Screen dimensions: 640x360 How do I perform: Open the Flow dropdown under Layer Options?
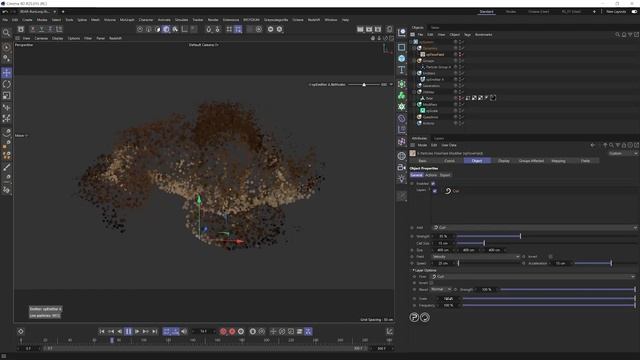[533, 277]
